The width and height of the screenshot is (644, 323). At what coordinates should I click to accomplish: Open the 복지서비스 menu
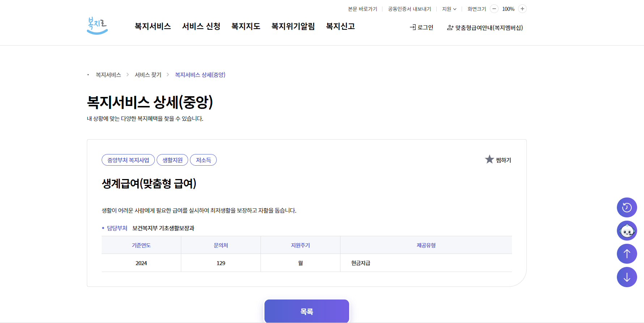coord(153,26)
